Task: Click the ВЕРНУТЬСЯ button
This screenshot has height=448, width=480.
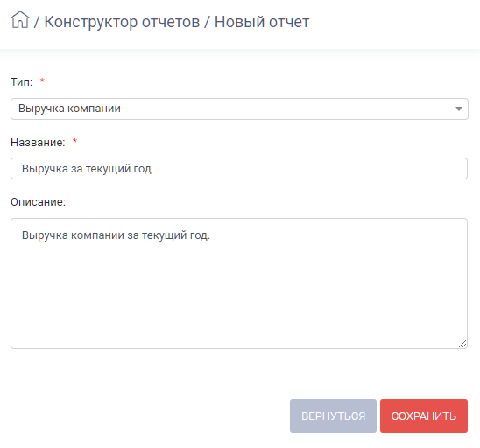Action: point(333,416)
